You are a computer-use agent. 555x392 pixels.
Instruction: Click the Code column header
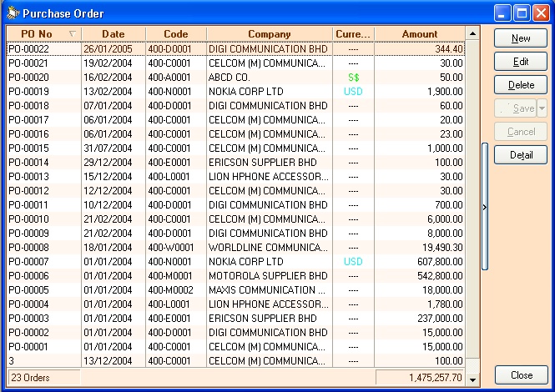click(176, 34)
